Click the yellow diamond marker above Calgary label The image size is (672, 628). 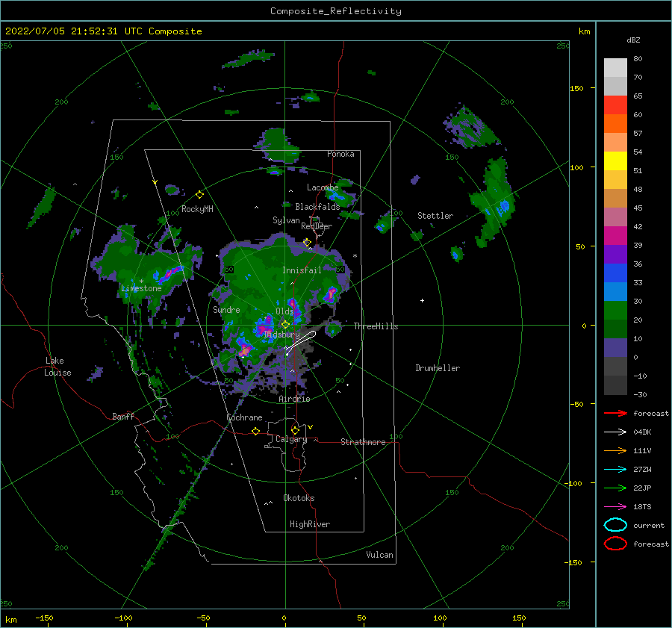[295, 430]
